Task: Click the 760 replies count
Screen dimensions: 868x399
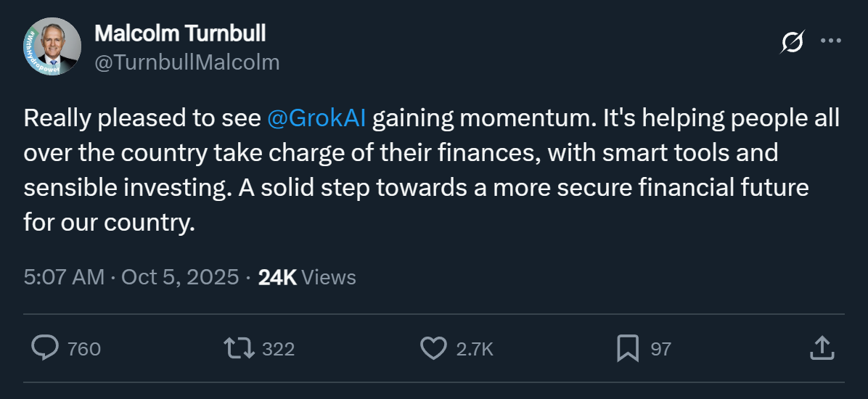Action: (x=83, y=349)
